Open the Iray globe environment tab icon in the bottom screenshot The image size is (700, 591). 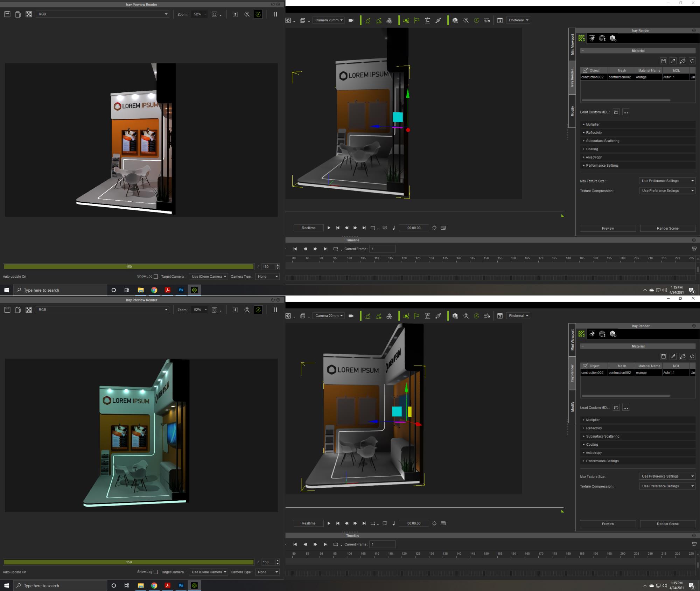click(x=602, y=334)
